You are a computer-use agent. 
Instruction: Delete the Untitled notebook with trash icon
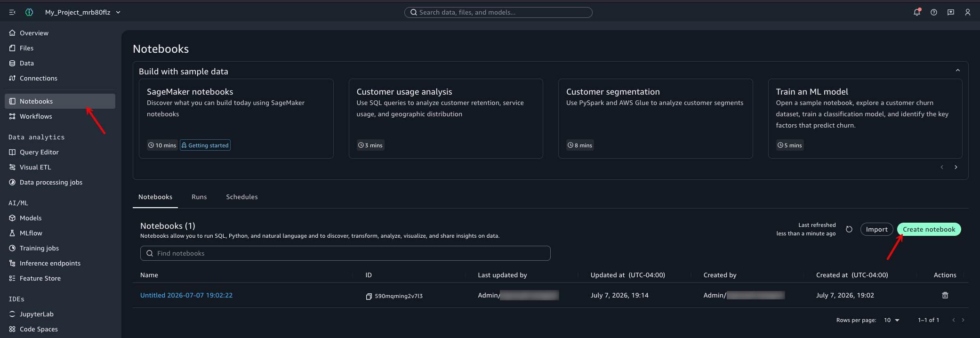pyautogui.click(x=945, y=295)
